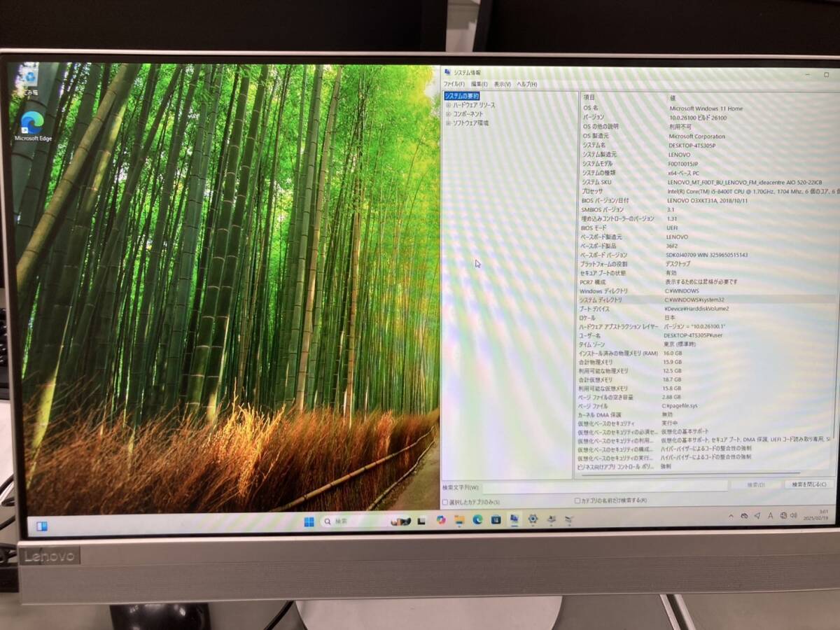Viewport: 840px width, 630px height.
Task: Click the System Information window title icon
Action: [x=447, y=72]
